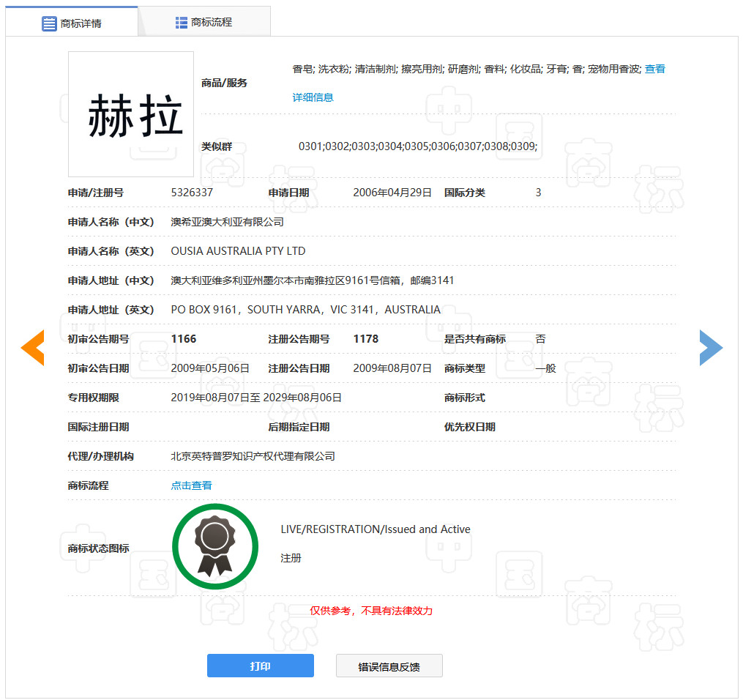Click 点击查看 next to 商标流程
This screenshot has width=743, height=700.
(x=191, y=485)
